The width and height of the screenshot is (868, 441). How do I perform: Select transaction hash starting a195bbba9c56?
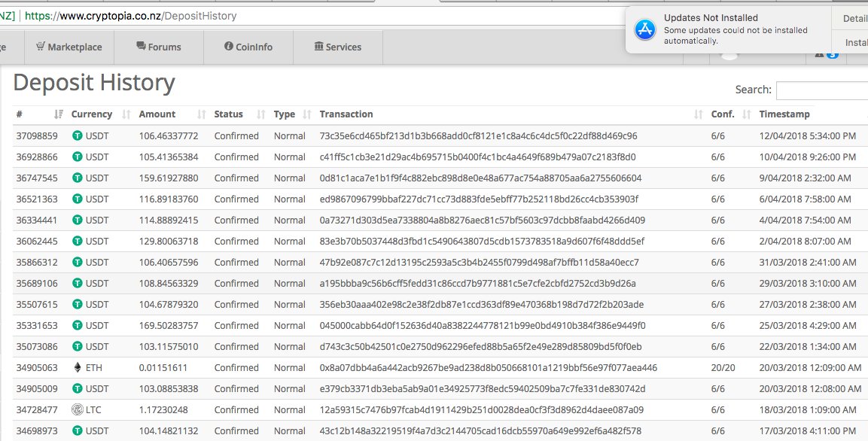coord(478,283)
